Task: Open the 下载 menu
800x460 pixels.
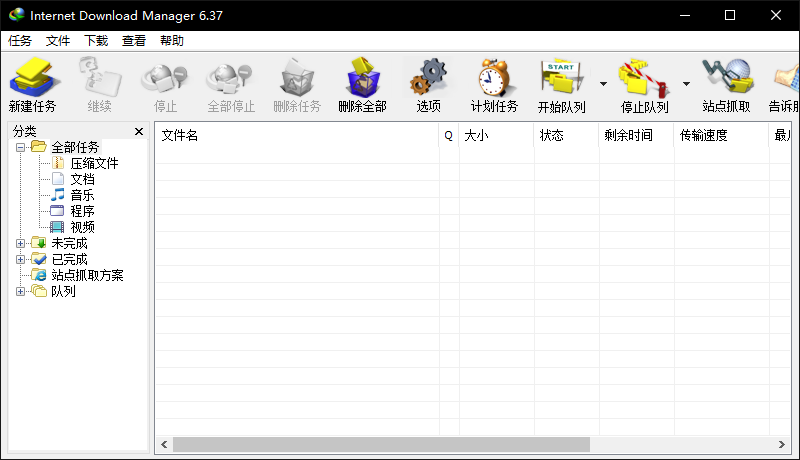Action: point(96,41)
